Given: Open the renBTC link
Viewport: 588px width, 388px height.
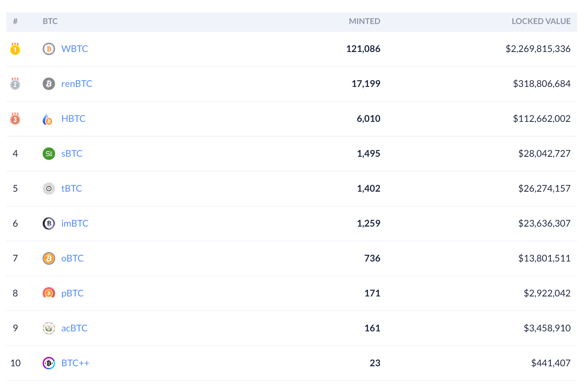Looking at the screenshot, I should (77, 84).
